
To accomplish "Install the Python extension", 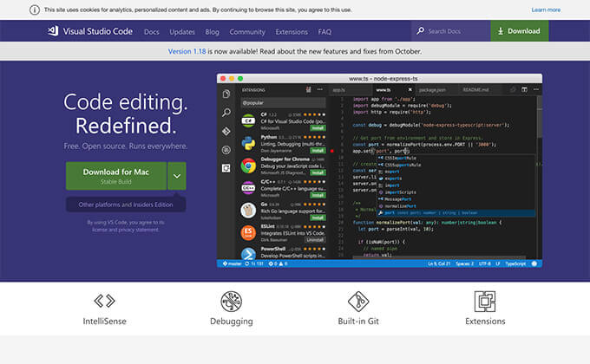I will coord(318,151).
